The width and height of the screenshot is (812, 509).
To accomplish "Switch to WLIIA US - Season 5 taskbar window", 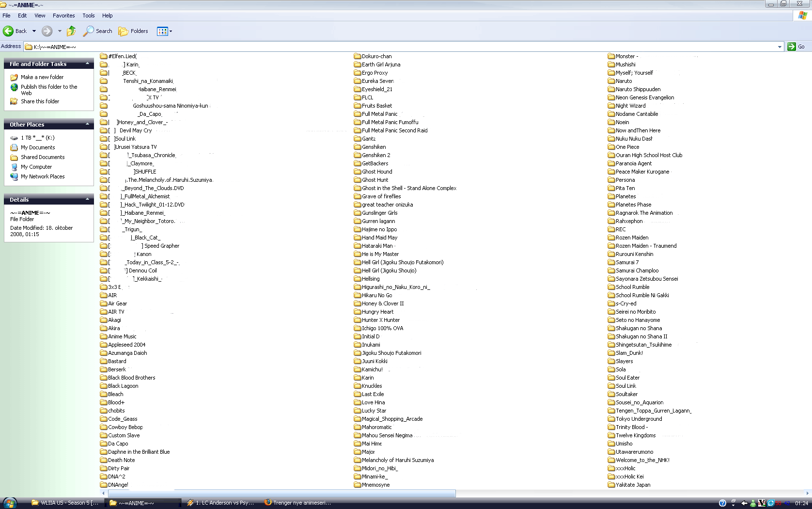I will point(65,503).
